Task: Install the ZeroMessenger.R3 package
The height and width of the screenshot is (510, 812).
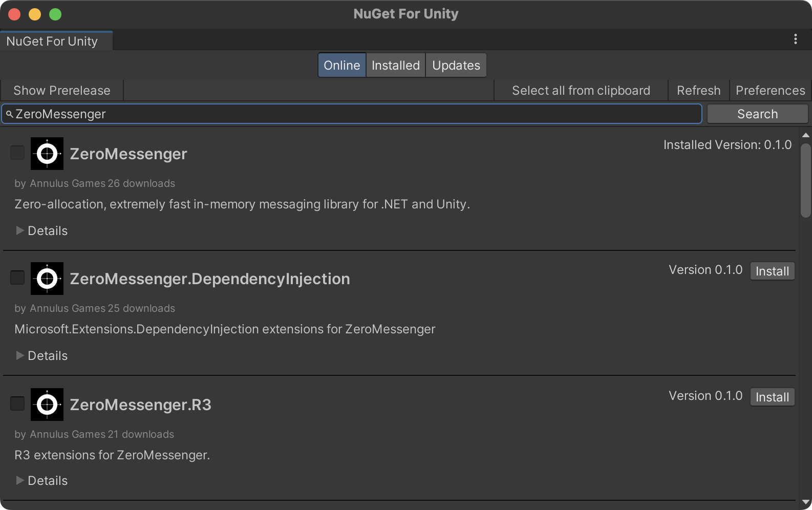Action: coord(772,397)
